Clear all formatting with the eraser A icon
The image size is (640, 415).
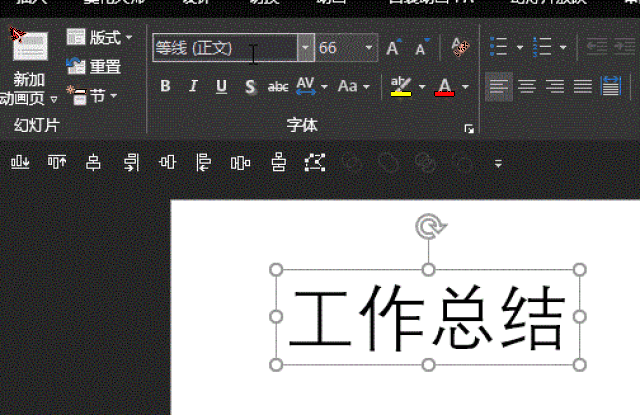(460, 47)
